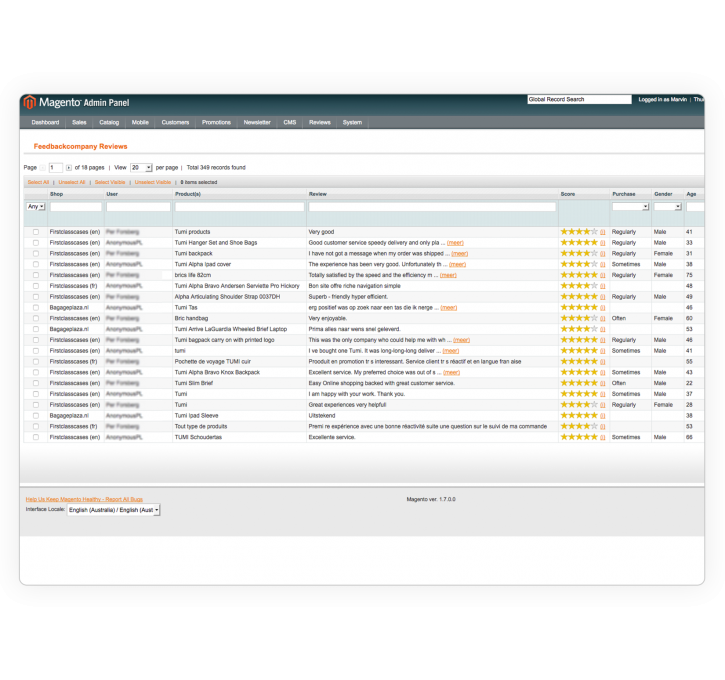Select checkbox for Bric handbag row

tap(36, 319)
